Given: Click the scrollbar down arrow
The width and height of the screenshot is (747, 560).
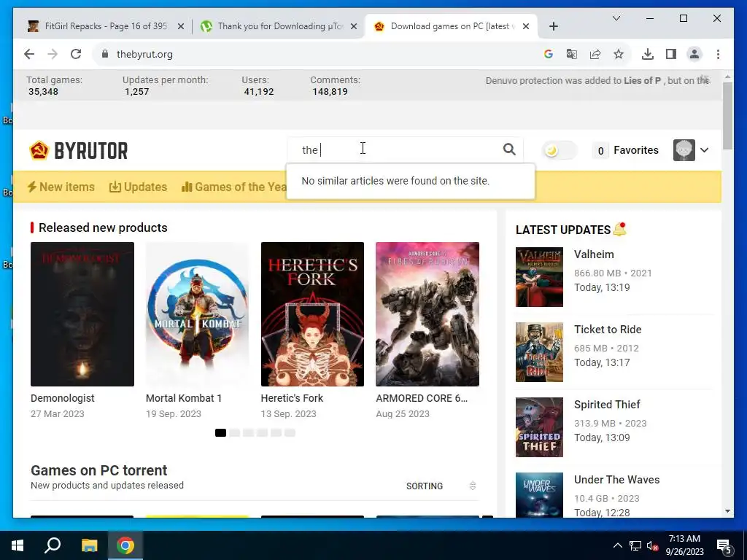Looking at the screenshot, I should tap(727, 511).
